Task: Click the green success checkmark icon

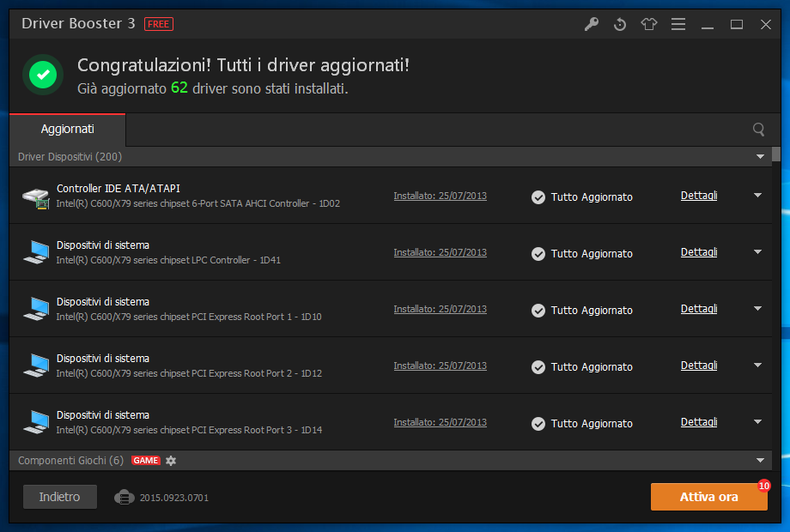Action: (x=43, y=75)
